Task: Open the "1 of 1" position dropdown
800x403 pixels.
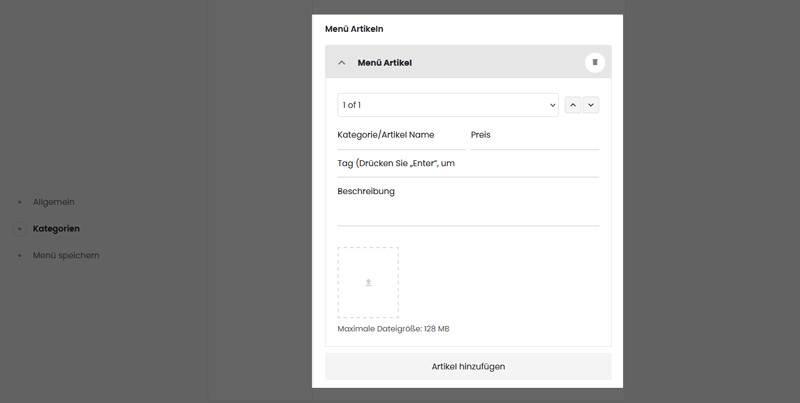Action: point(448,105)
